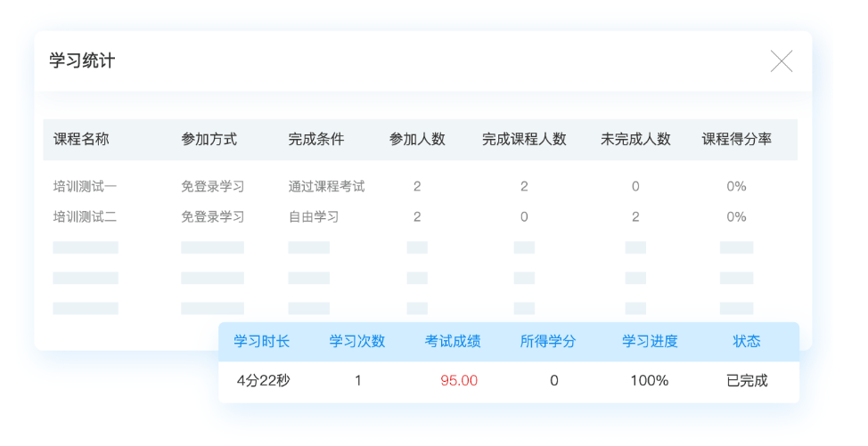The image size is (868, 446).
Task: Select the 培训测试一 course row
Action: point(420,186)
